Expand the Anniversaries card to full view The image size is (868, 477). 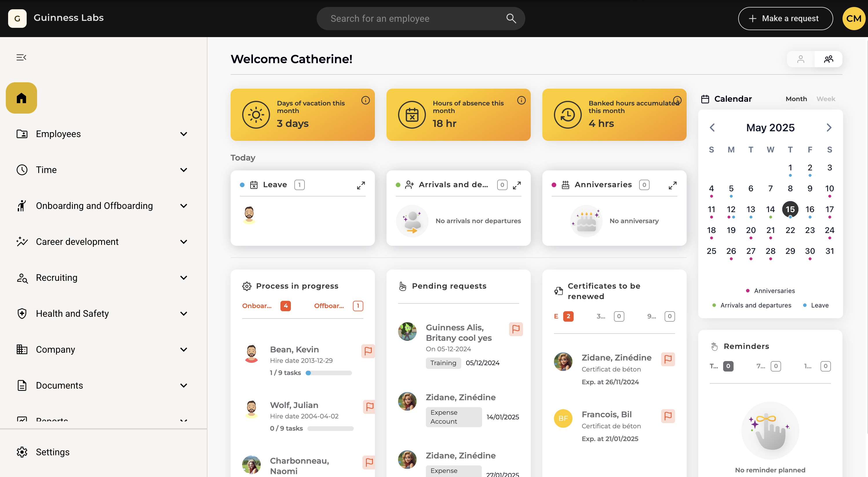(672, 185)
